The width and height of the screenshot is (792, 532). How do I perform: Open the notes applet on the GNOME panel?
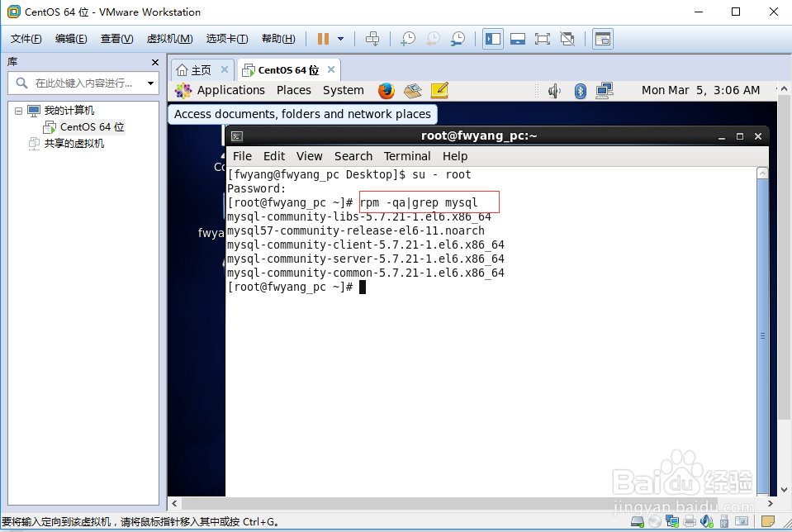coord(439,91)
